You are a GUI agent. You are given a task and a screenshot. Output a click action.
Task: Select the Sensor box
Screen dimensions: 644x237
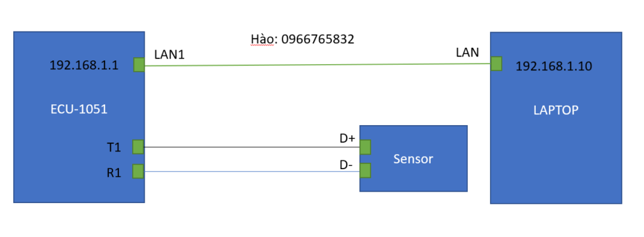[414, 158]
